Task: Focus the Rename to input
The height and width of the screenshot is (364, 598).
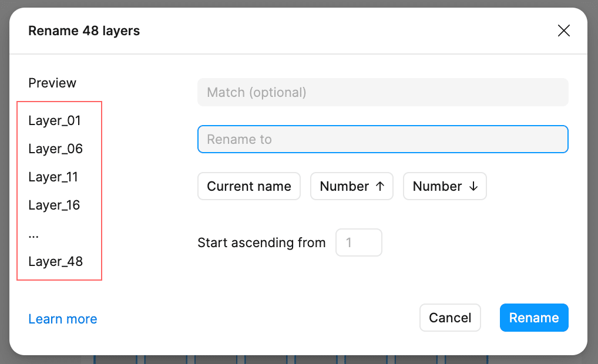Action: click(x=383, y=139)
